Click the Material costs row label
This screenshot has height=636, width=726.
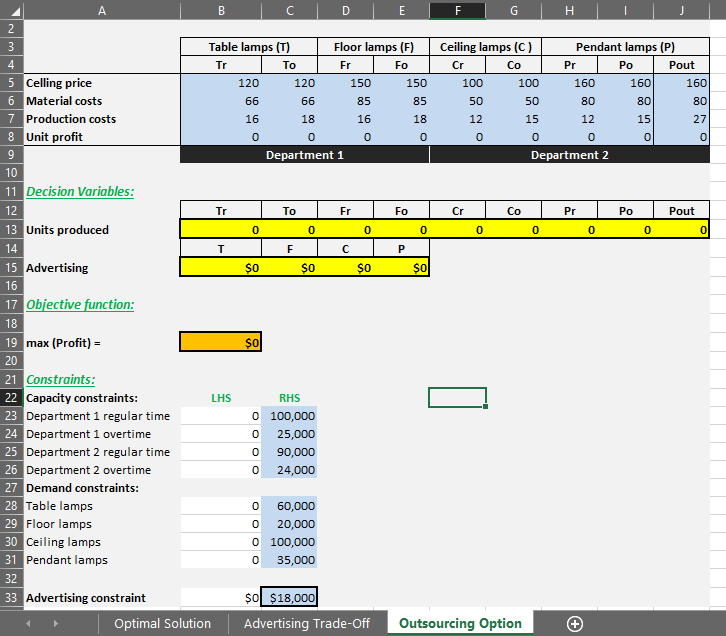click(64, 101)
